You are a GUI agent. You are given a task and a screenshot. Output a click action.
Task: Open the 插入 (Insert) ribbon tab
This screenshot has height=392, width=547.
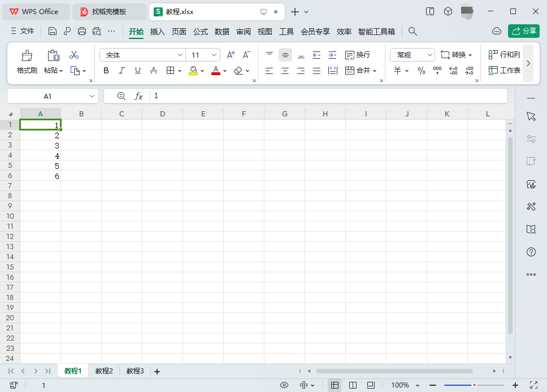pyautogui.click(x=157, y=32)
